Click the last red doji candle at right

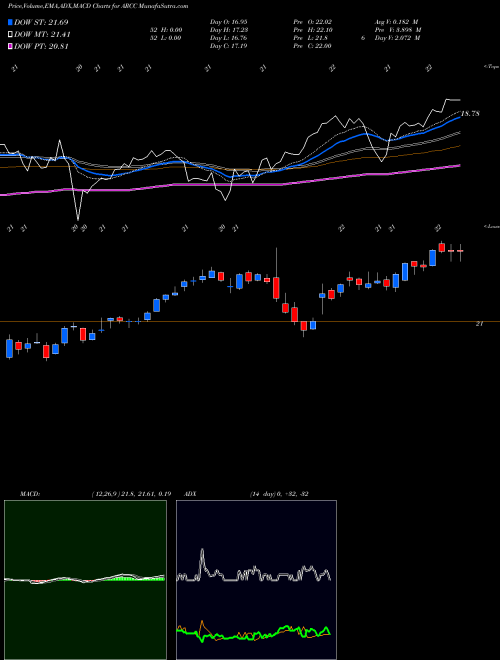coord(460,252)
